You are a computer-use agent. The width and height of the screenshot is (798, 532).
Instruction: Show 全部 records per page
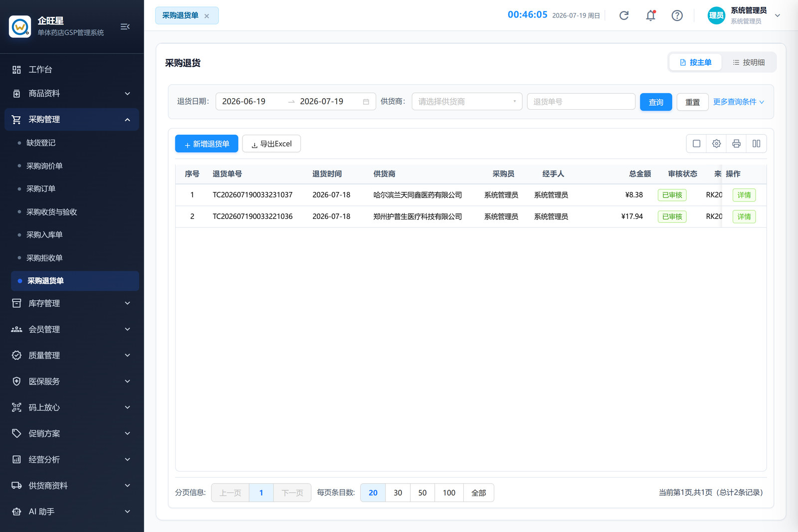pyautogui.click(x=479, y=493)
